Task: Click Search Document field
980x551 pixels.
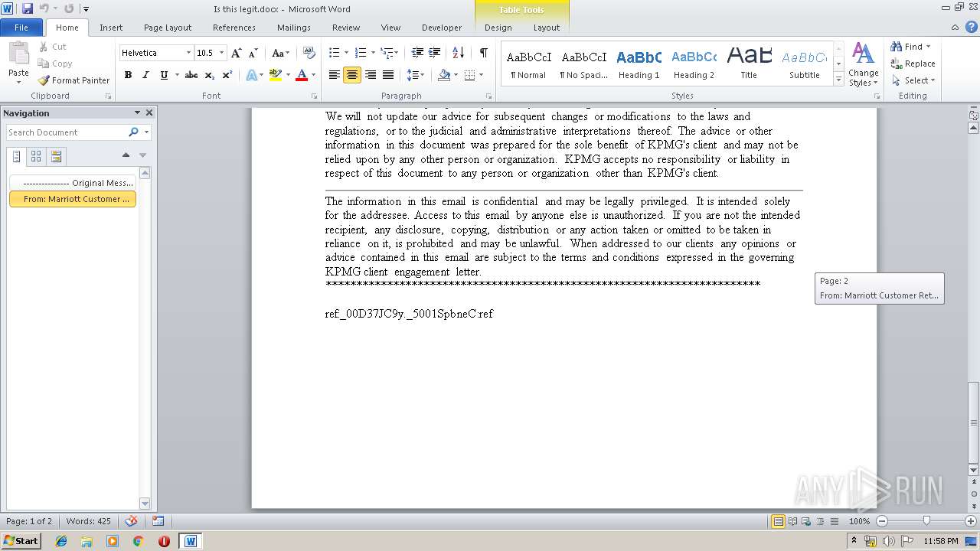Action: [66, 132]
